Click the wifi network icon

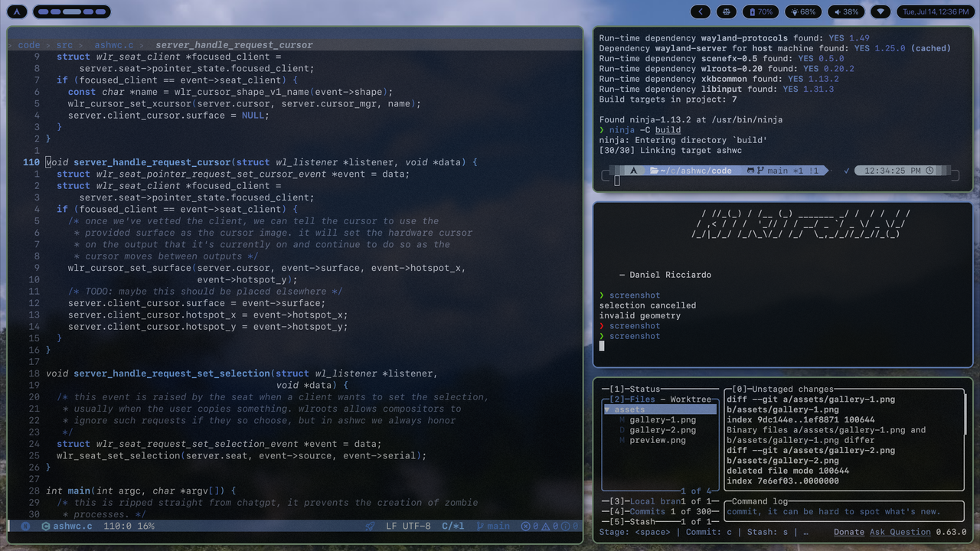[x=881, y=11]
